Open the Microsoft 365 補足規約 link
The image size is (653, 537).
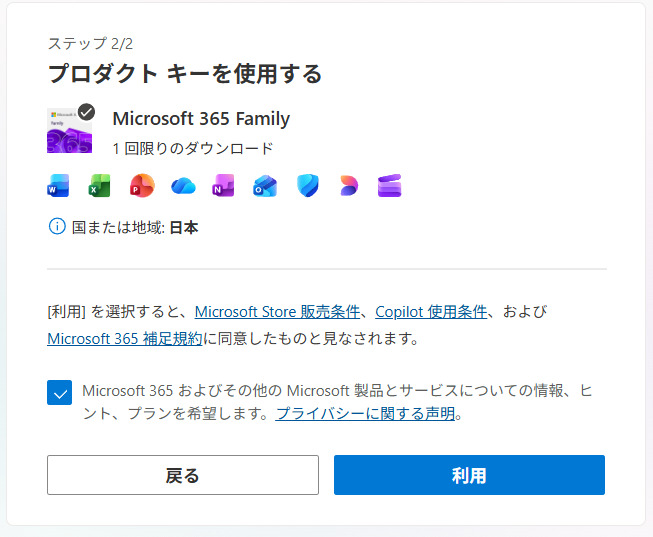125,338
